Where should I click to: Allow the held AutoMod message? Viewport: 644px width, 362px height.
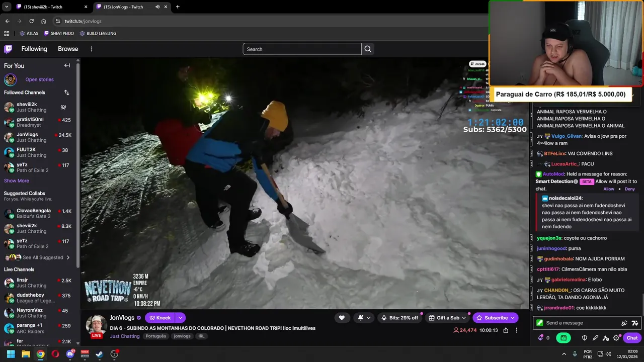pos(609,189)
